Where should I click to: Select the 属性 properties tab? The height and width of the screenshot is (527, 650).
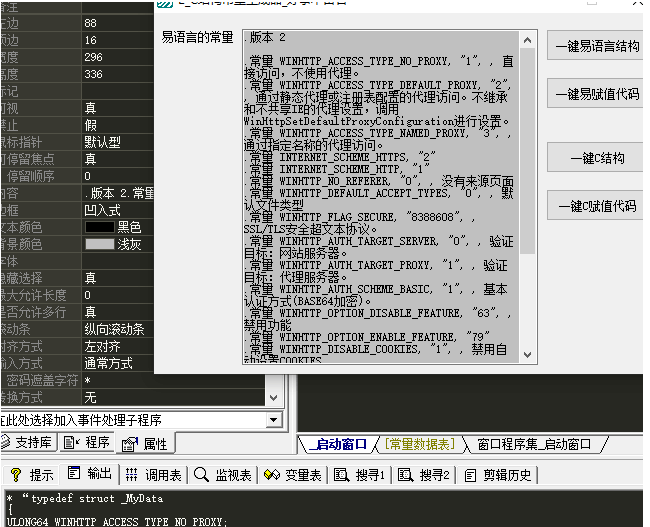(146, 443)
